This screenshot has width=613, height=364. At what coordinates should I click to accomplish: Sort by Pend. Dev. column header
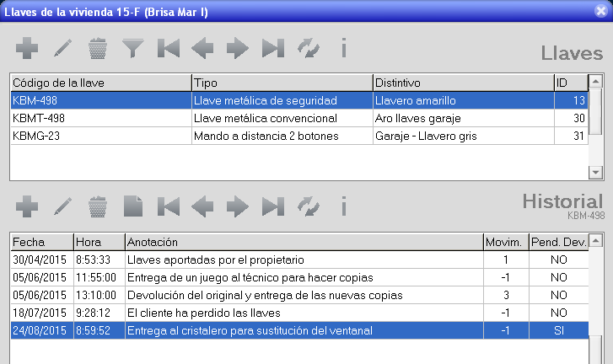click(x=559, y=242)
